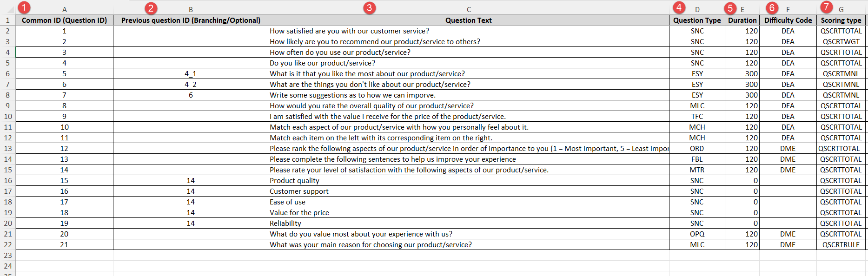Select column C header
This screenshot has height=276, width=868.
[x=469, y=9]
